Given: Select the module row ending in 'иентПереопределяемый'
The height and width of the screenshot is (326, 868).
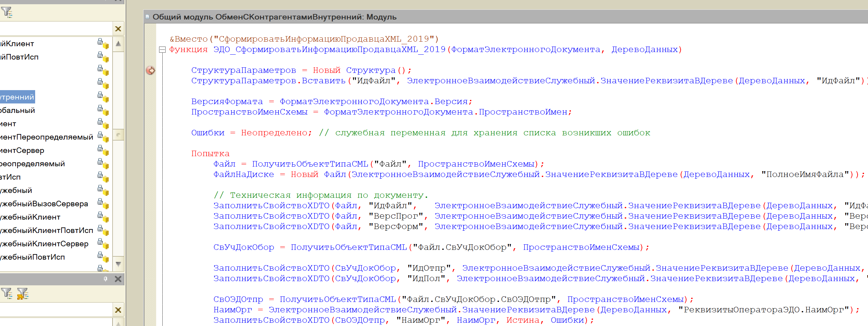Looking at the screenshot, I should [x=47, y=137].
